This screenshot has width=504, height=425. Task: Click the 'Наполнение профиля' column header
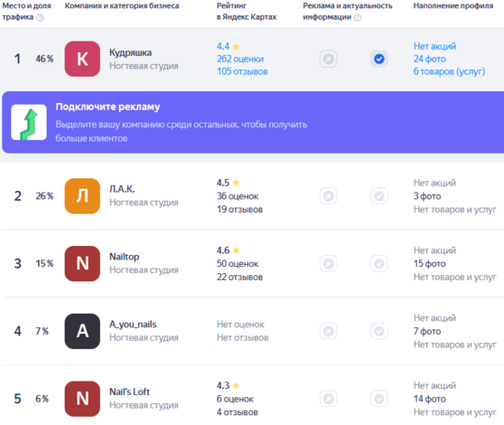pyautogui.click(x=453, y=5)
